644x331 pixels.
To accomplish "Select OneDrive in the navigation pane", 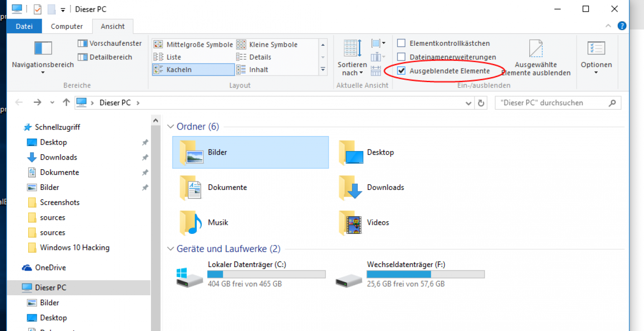I will [x=50, y=268].
